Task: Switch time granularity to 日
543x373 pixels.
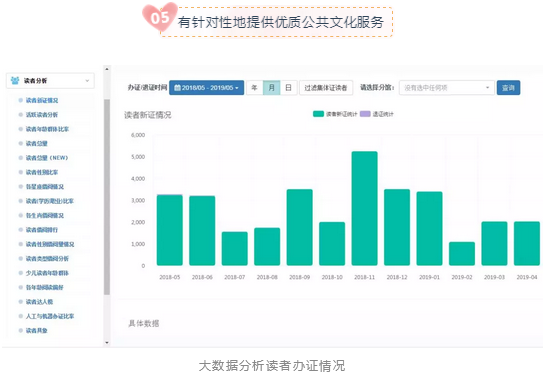Action: 288,88
